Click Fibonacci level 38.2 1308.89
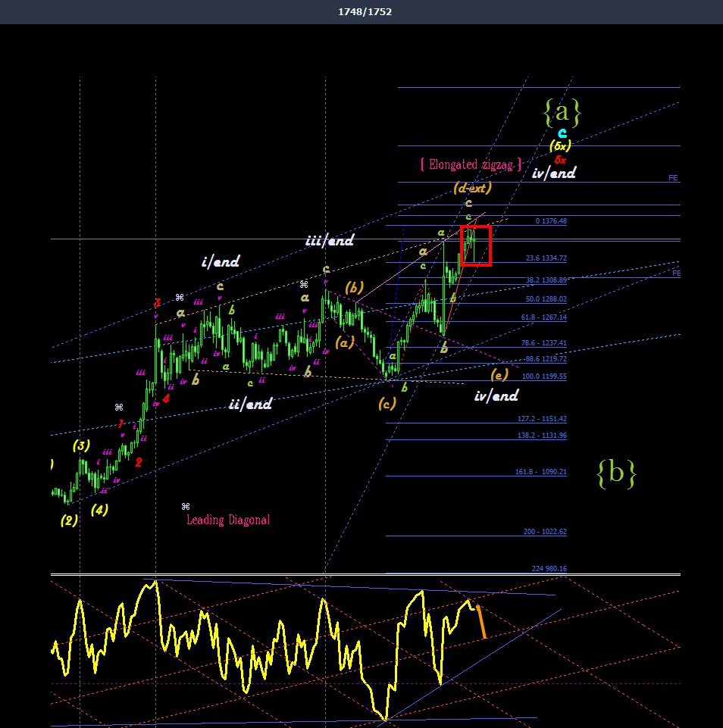Screen dimensions: 723x728 click(546, 280)
